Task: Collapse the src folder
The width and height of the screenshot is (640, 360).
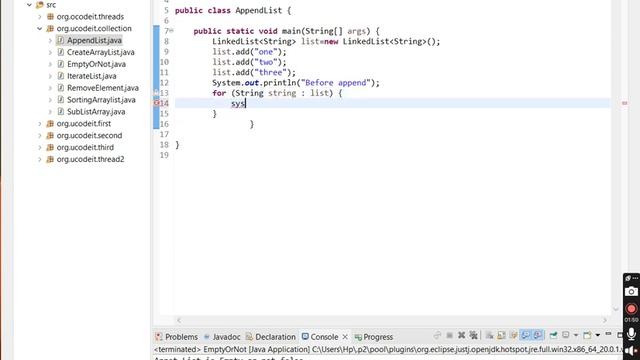Action: tap(29, 5)
